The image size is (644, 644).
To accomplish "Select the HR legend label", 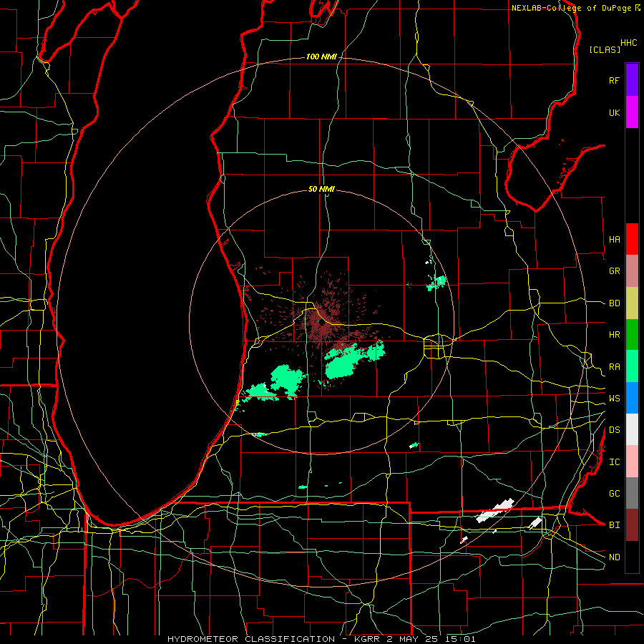I will click(614, 335).
